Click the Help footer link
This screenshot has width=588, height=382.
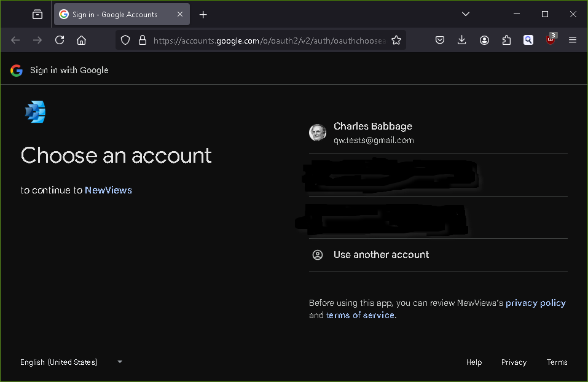474,362
